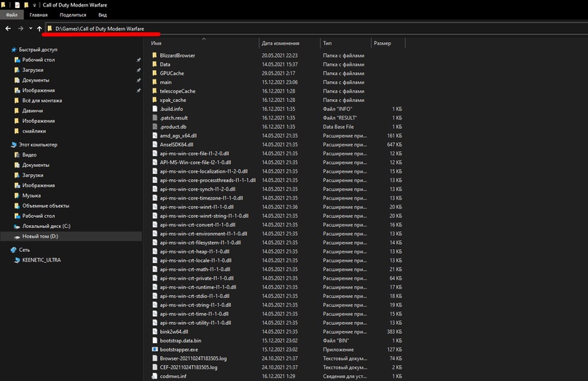Select the Data folder icon

(x=154, y=64)
